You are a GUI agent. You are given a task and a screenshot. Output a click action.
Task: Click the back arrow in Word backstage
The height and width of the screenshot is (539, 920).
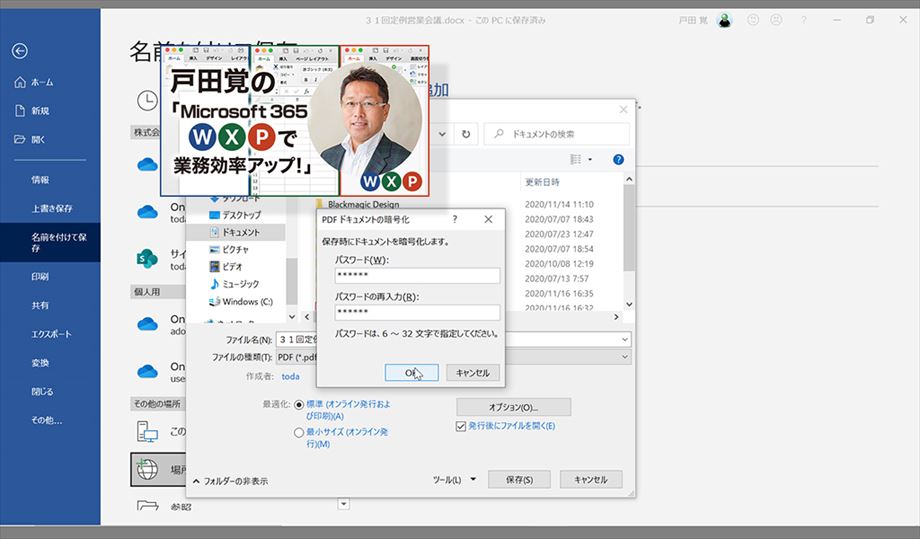[19, 51]
